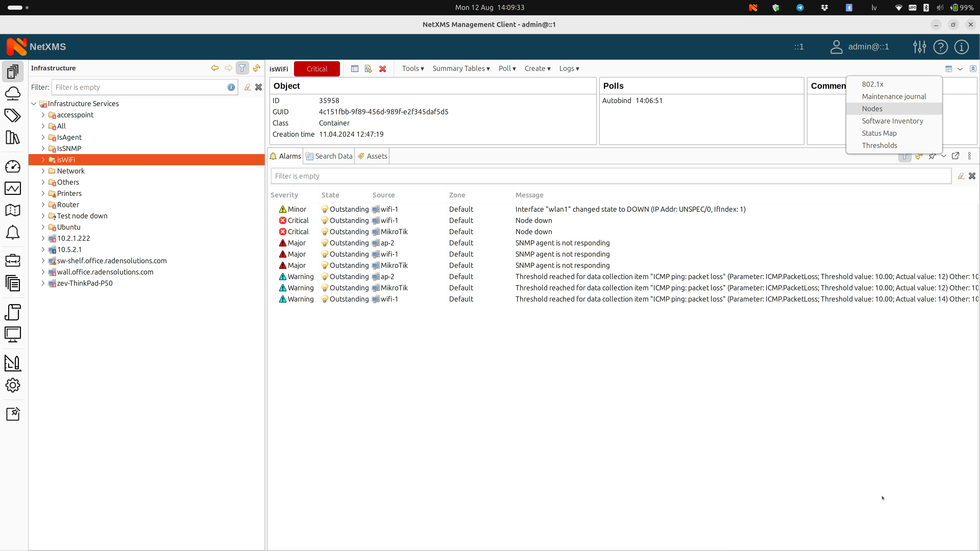Pop out the alarms view to new window
The height and width of the screenshot is (551, 980).
tap(955, 156)
